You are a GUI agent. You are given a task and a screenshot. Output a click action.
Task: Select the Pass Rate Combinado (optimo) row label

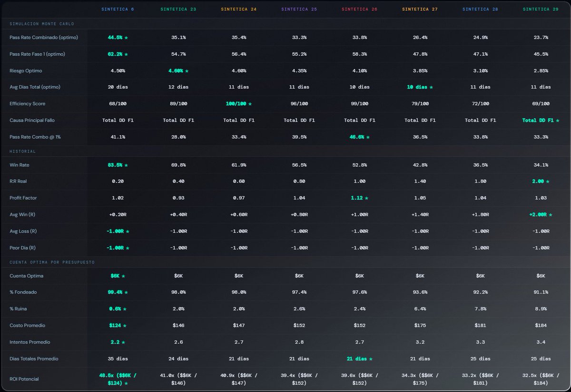pyautogui.click(x=44, y=38)
